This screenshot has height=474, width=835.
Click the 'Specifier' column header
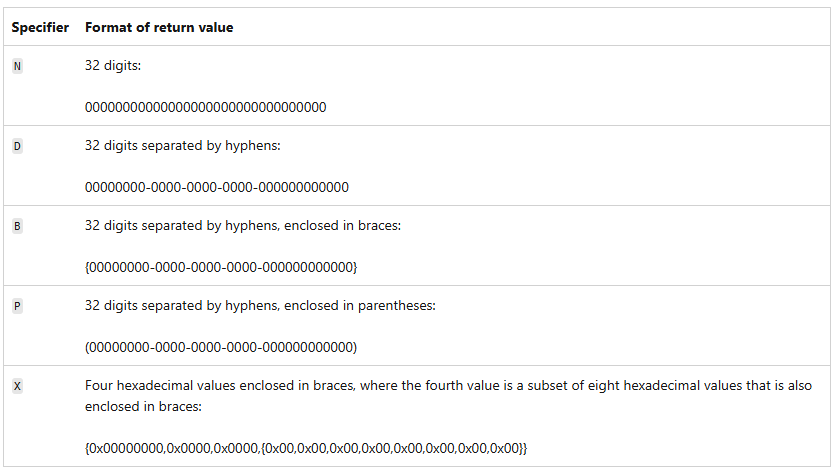pos(40,28)
